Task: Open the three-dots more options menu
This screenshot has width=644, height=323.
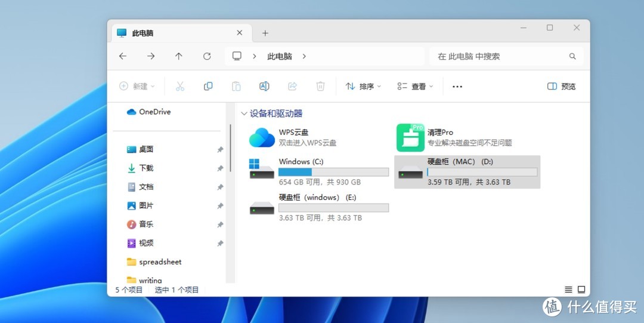Action: (457, 87)
